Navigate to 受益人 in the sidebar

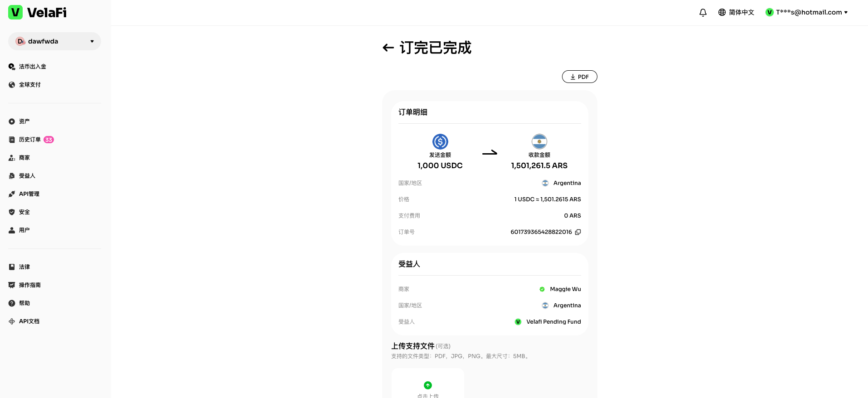[x=27, y=176]
